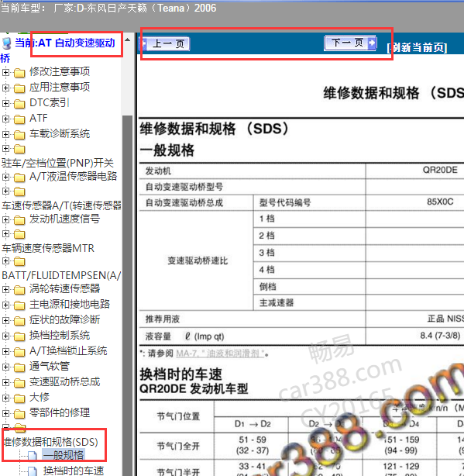
Task: Click folder icon for 换档控制系统
Action: (19, 336)
